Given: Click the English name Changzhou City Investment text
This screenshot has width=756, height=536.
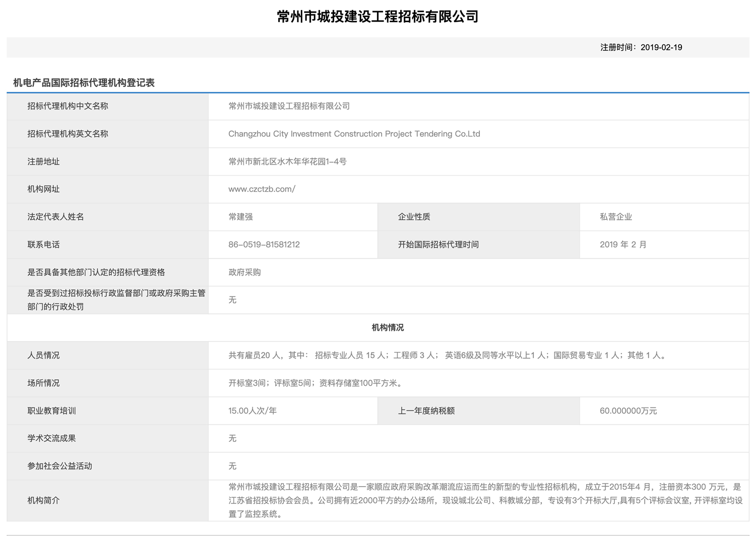Looking at the screenshot, I should click(x=354, y=134).
